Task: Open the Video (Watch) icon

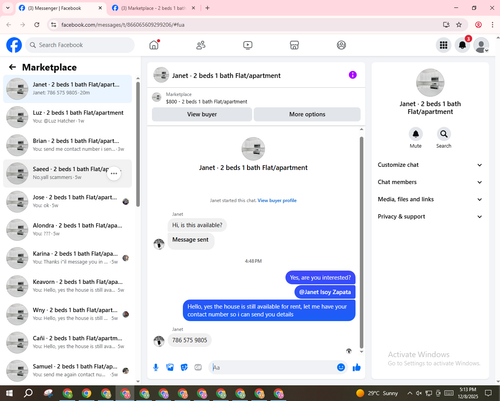Action: [248, 45]
